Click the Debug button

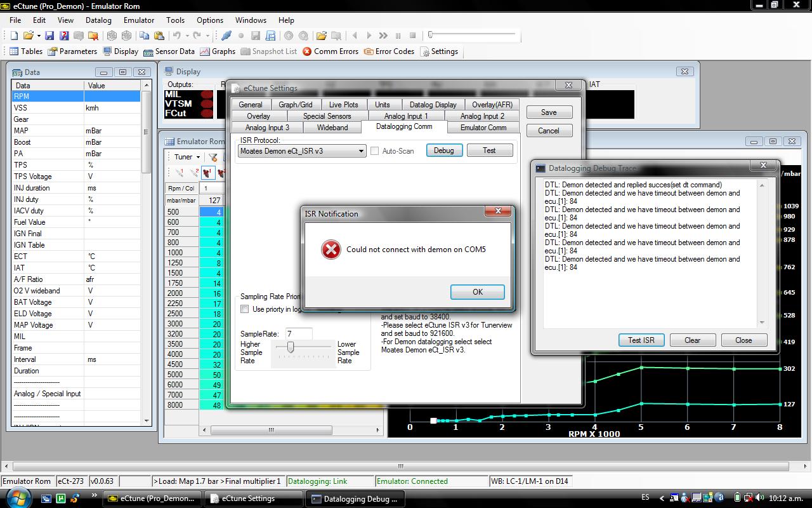click(444, 150)
